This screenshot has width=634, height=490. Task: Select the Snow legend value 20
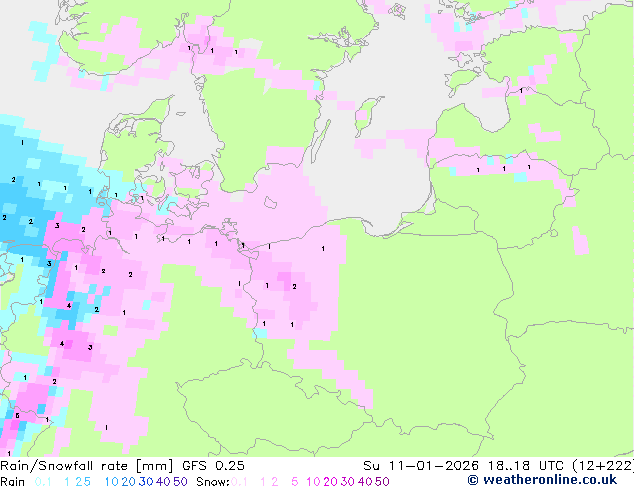(x=330, y=482)
